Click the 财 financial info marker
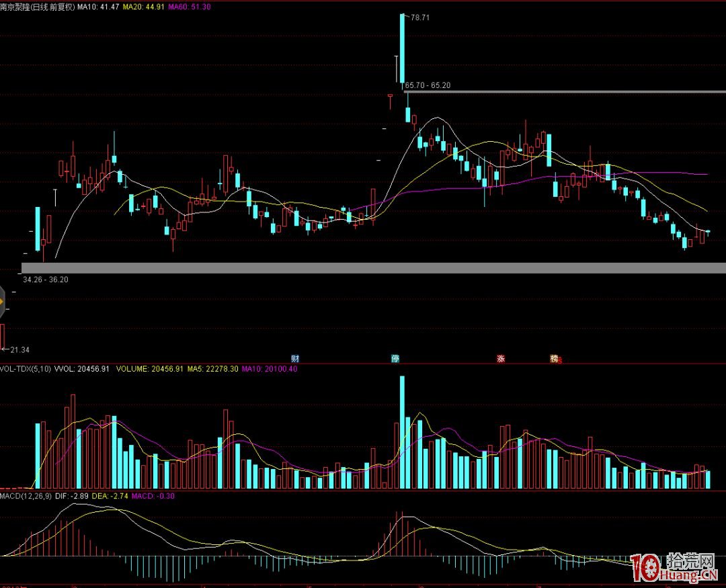The width and height of the screenshot is (726, 588). click(x=295, y=358)
